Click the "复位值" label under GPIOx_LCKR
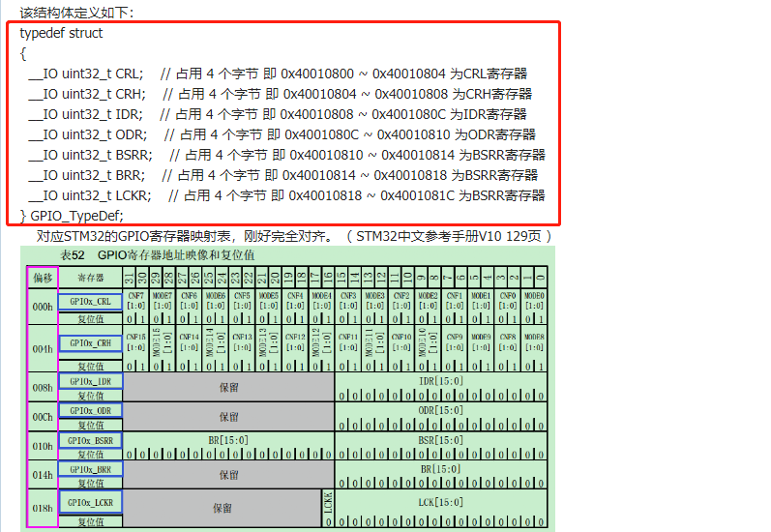 coord(91,522)
